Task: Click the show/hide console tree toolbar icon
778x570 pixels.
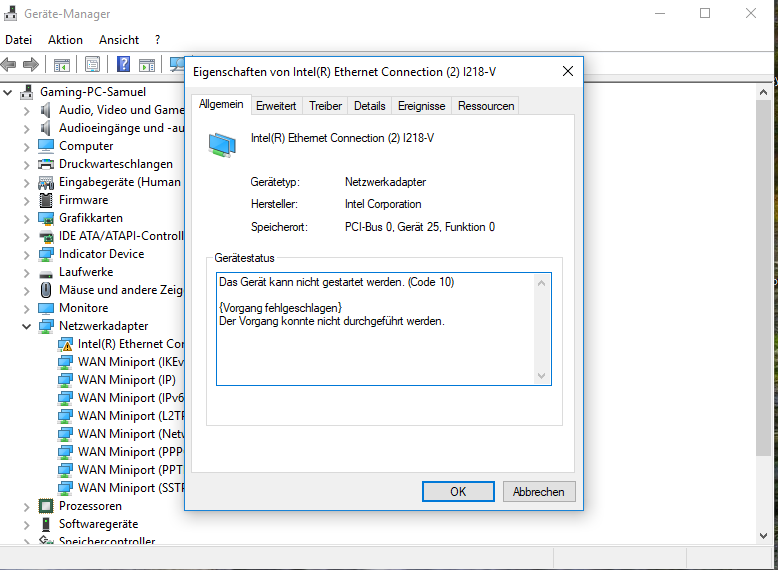Action: pyautogui.click(x=62, y=64)
